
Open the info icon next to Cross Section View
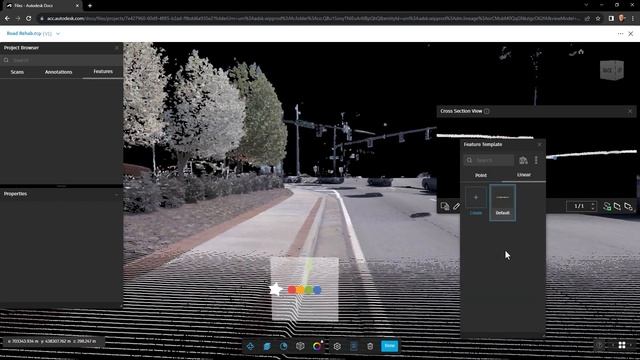(487, 111)
